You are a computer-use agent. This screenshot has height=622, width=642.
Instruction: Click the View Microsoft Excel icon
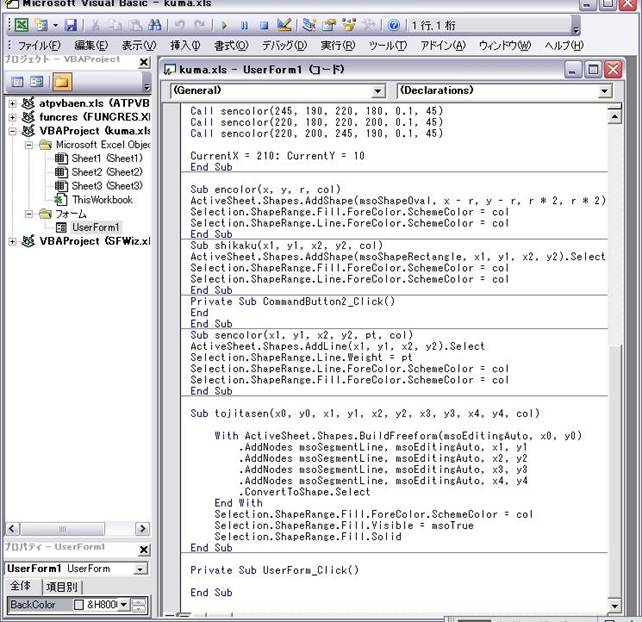pyautogui.click(x=21, y=25)
